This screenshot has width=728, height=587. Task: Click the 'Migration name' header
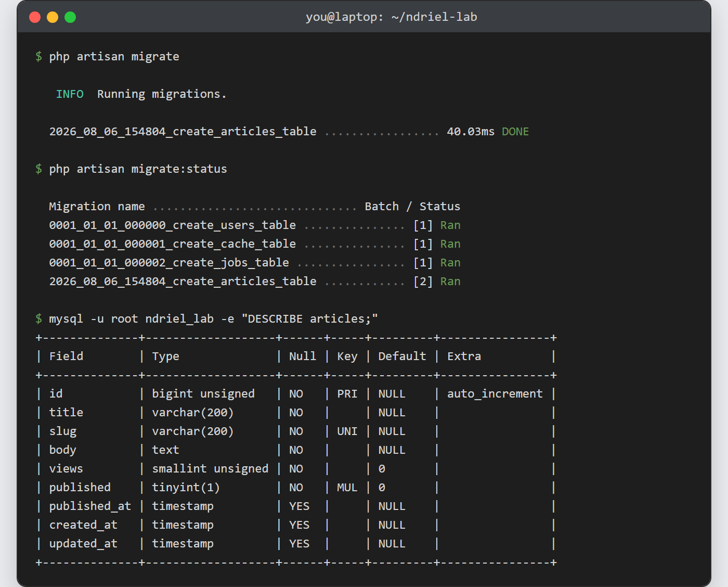point(97,207)
